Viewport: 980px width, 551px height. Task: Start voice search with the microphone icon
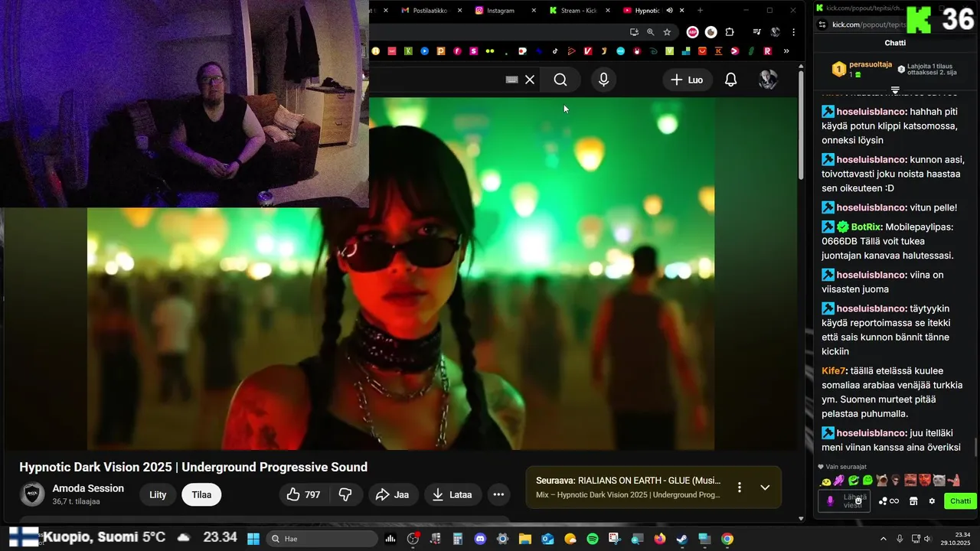tap(603, 80)
